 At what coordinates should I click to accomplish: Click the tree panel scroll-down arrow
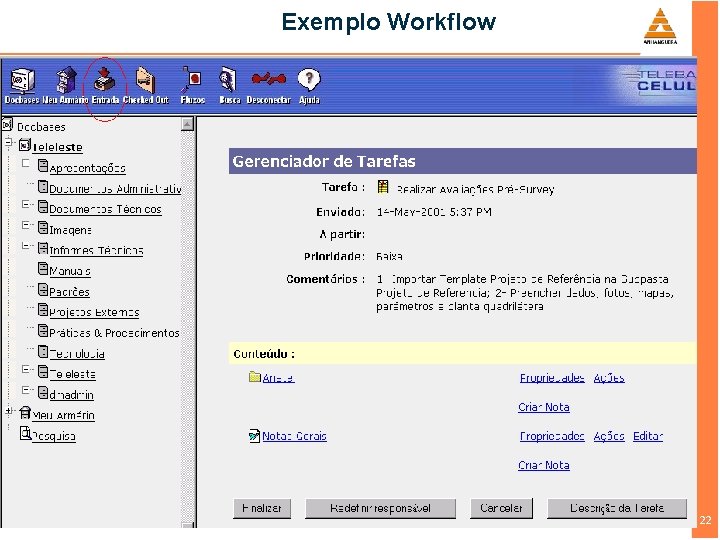pyautogui.click(x=187, y=525)
